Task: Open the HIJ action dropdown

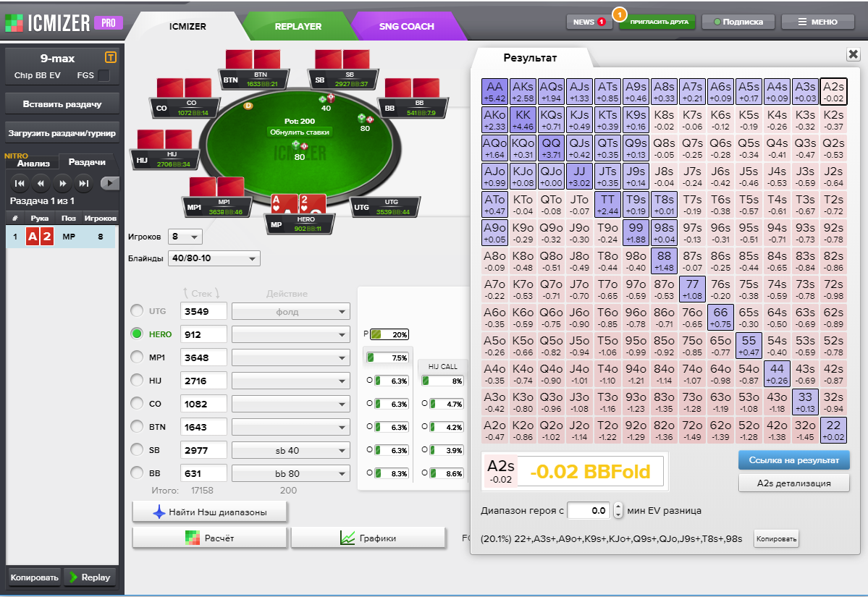Action: [290, 381]
